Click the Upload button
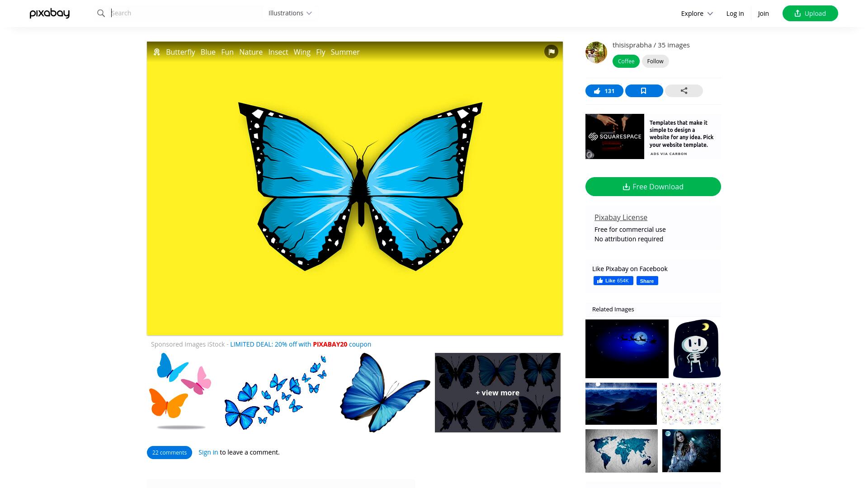This screenshot has height=488, width=868. tap(810, 14)
